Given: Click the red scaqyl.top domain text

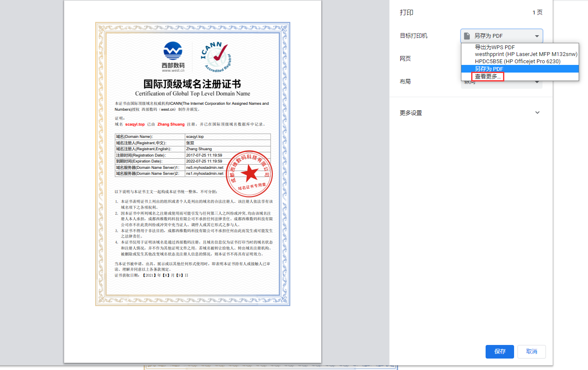Looking at the screenshot, I should (x=135, y=124).
